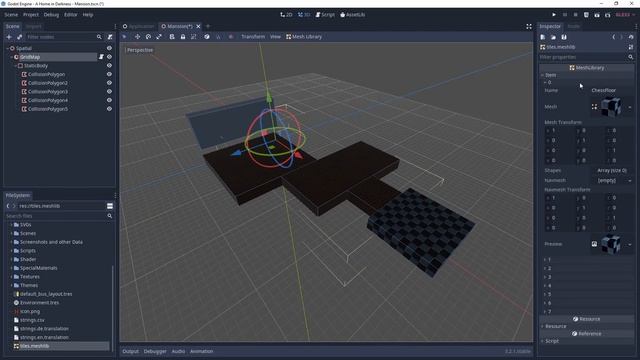
Task: Toggle distraction-free mode icon
Action: (x=529, y=27)
